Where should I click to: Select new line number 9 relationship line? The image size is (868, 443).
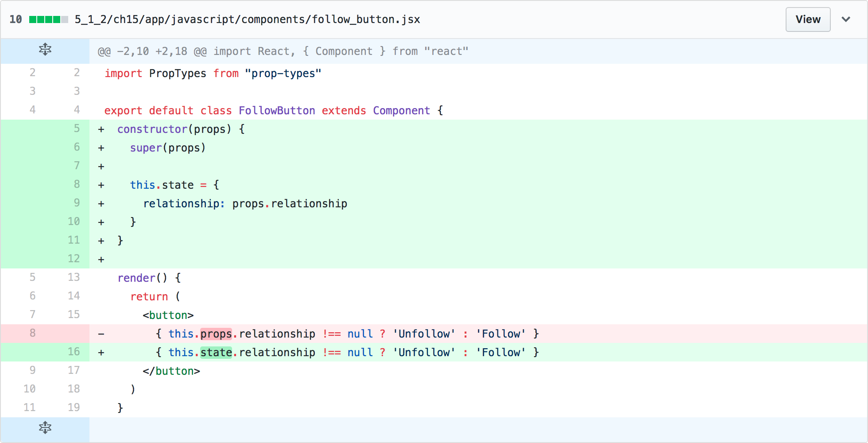coord(77,203)
